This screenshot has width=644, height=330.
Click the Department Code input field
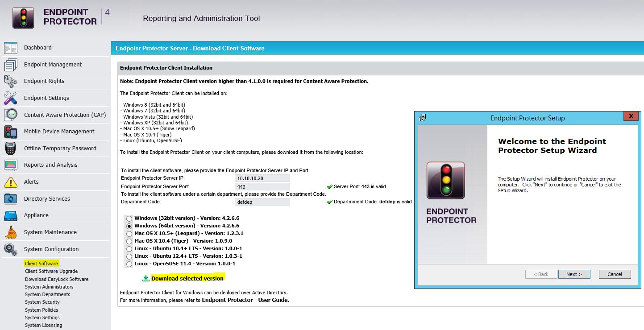(x=262, y=202)
